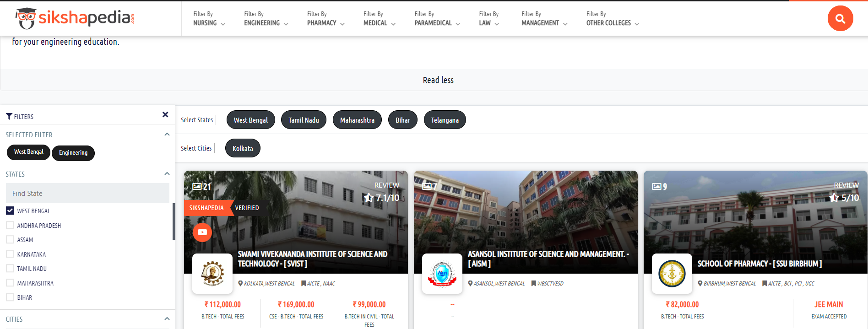Remove the West Bengal selected filter tag
This screenshot has width=868, height=329.
29,152
